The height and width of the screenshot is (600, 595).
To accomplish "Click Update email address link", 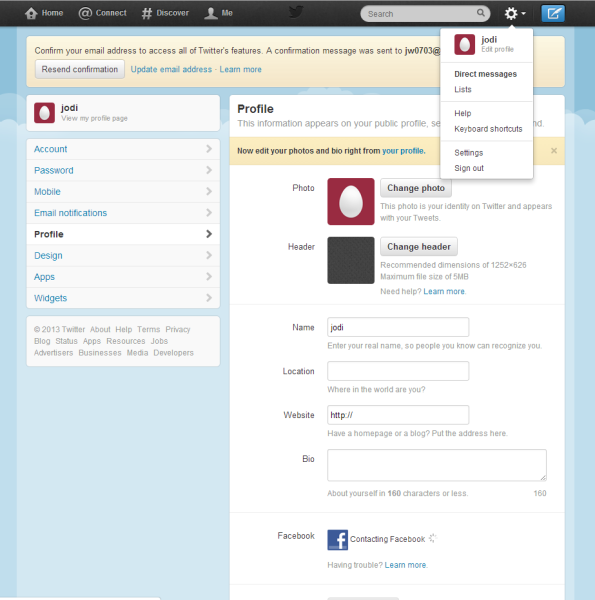I will pos(171,69).
